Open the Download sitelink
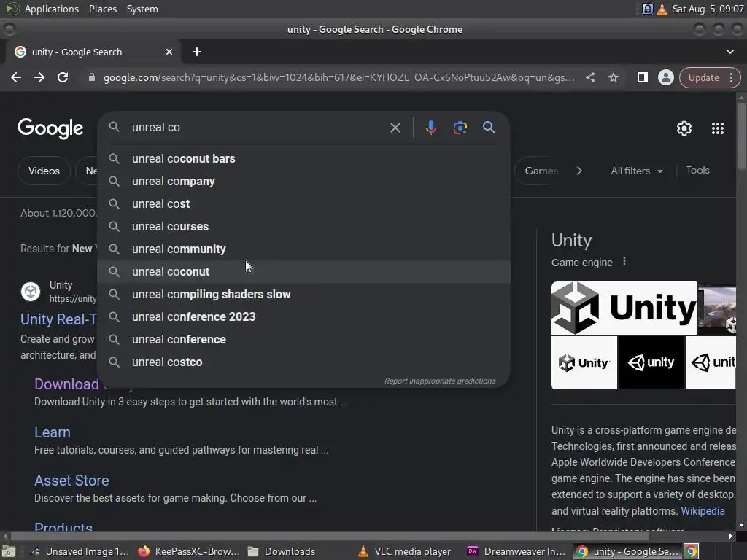This screenshot has width=747, height=560. (x=66, y=384)
